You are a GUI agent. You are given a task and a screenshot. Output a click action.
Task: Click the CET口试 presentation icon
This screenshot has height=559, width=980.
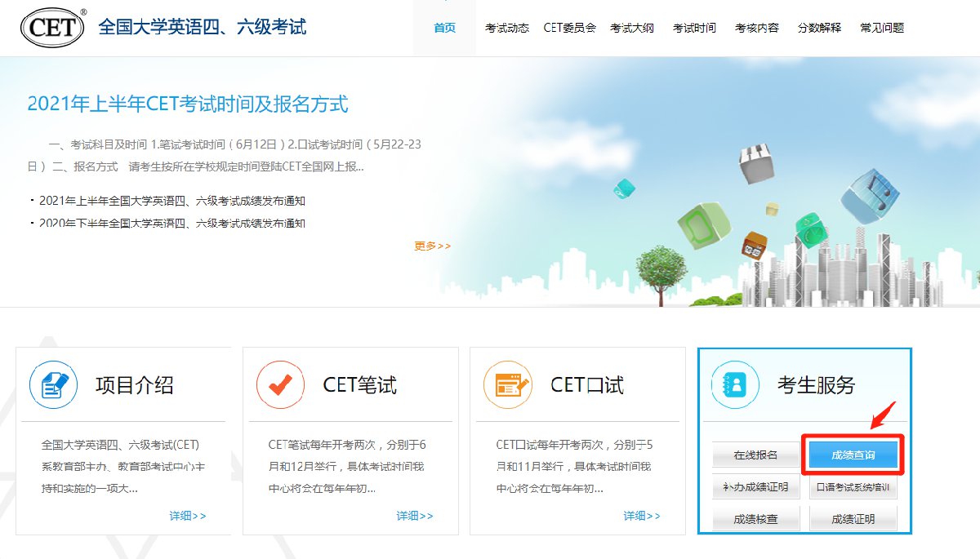[507, 384]
